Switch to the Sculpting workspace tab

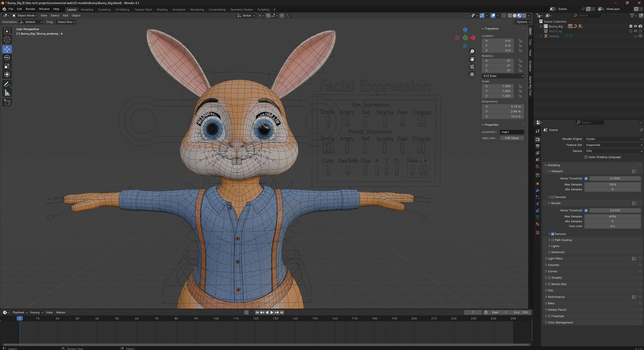point(104,9)
